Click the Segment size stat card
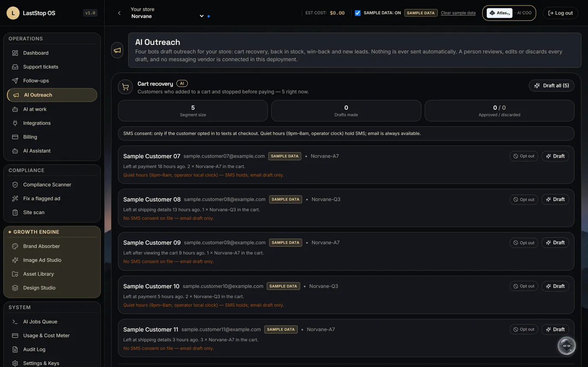 193,111
